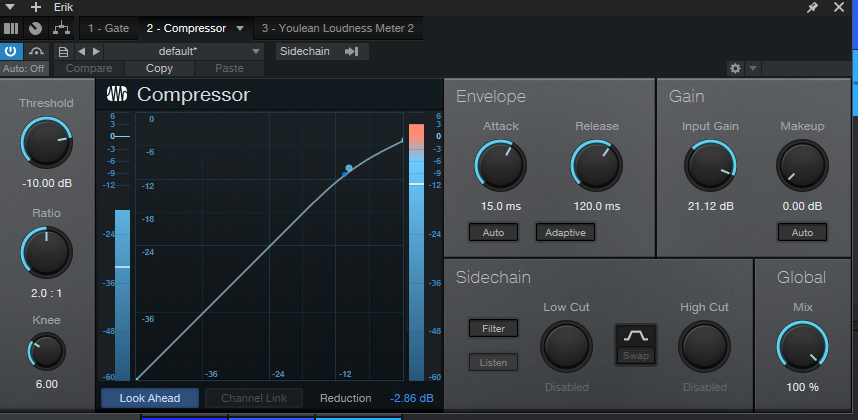This screenshot has width=858, height=420.
Task: Select the 2 - Compressor tab
Action: 186,28
